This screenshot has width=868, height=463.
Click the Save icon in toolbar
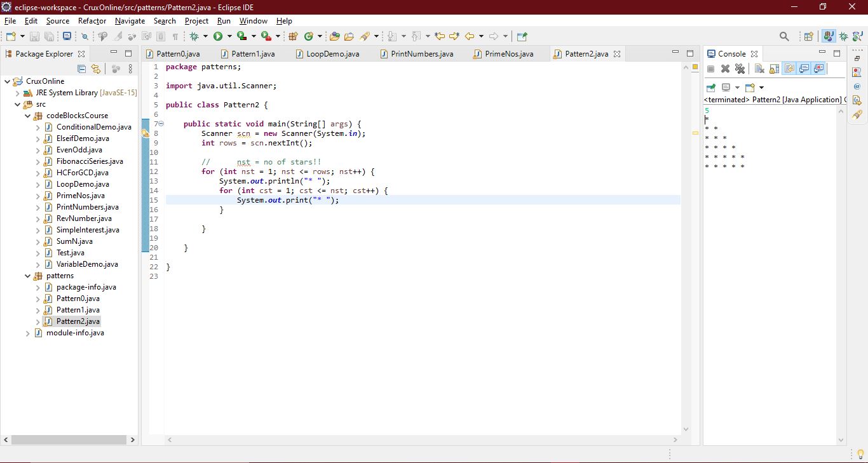click(34, 36)
